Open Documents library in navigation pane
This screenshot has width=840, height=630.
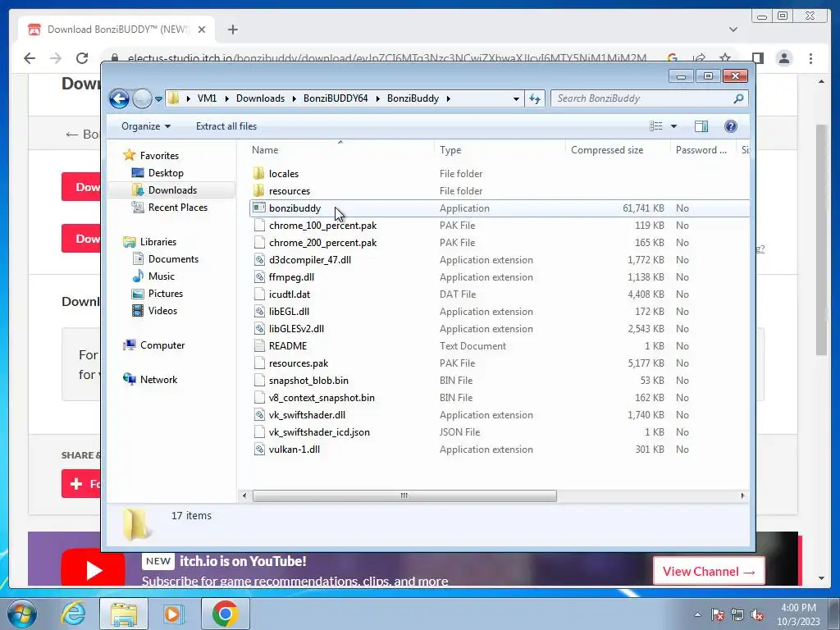173,258
